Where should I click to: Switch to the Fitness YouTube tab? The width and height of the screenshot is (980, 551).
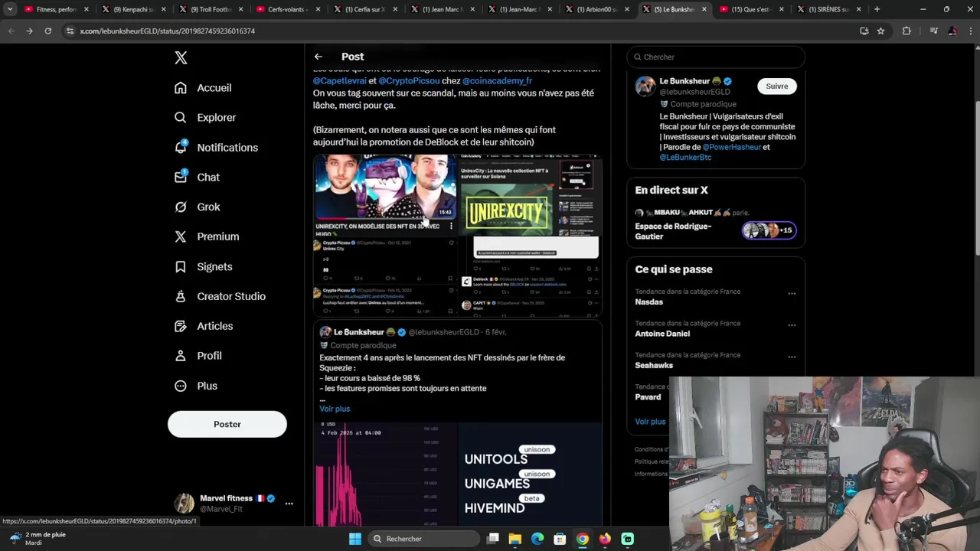(x=57, y=9)
